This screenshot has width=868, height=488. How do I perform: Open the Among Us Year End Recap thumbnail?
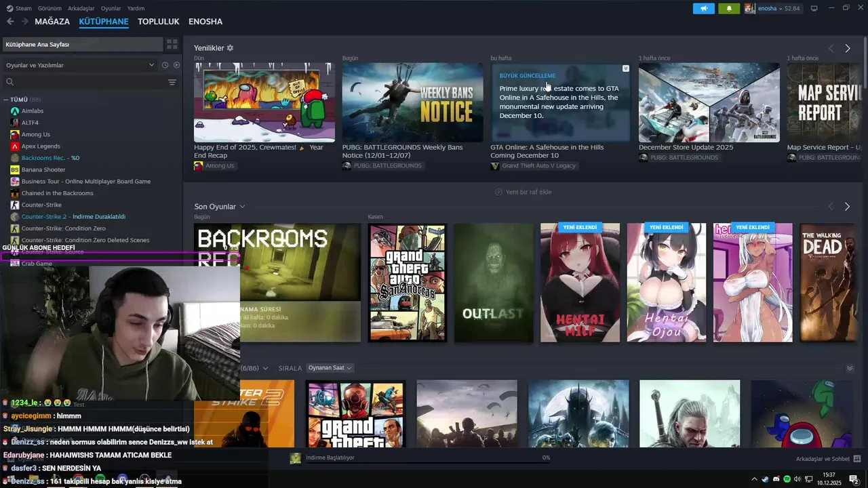(264, 102)
